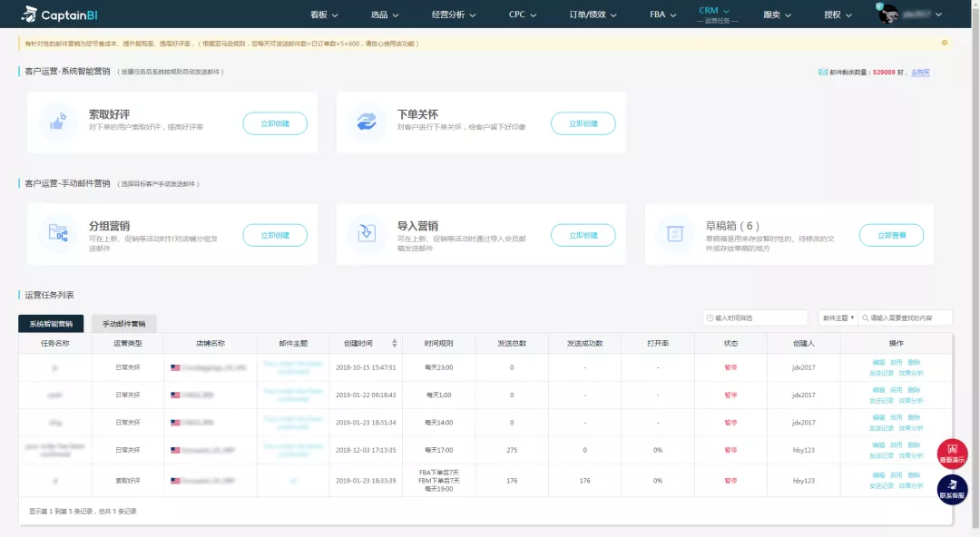Open the FBA menu in the navbar
Screen dimensions: 980x537
point(662,15)
